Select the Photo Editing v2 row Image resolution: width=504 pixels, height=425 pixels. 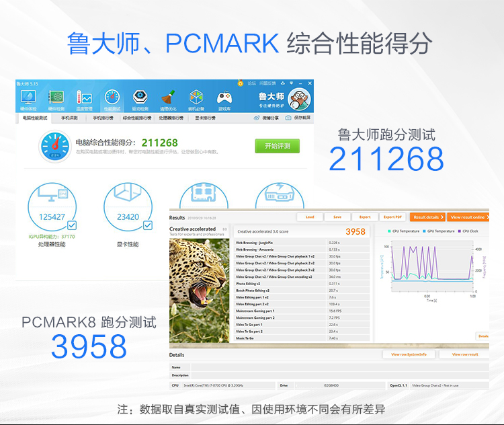(302, 284)
